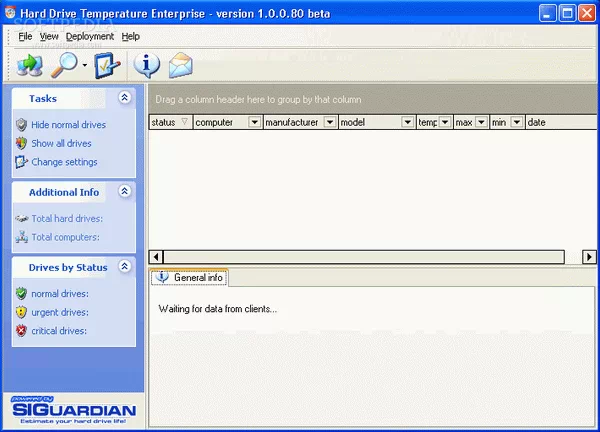Image resolution: width=600 pixels, height=432 pixels.
Task: Open the temp column filter dropdown
Action: [x=445, y=122]
